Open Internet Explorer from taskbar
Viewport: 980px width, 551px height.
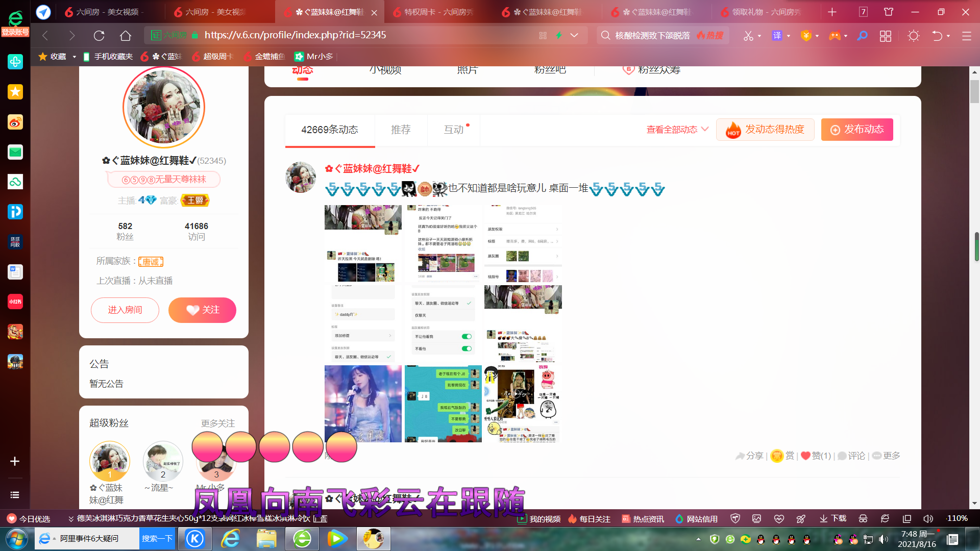click(231, 539)
